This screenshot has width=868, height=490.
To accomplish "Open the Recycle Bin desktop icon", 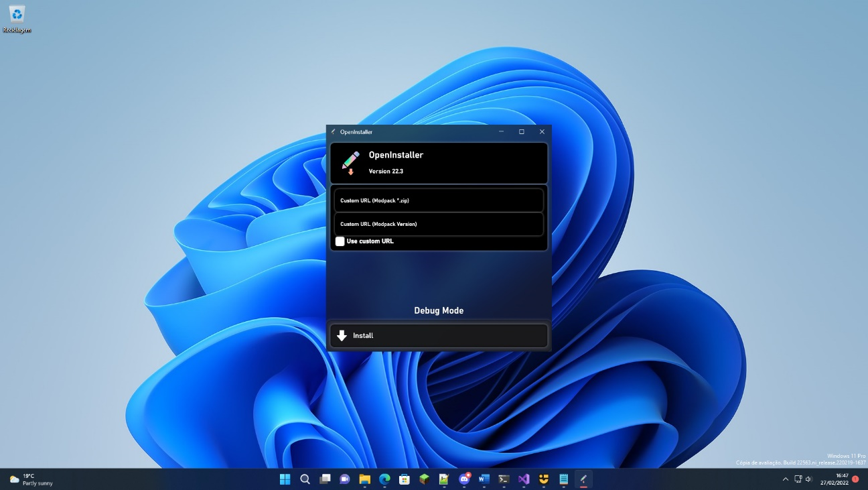I will [17, 19].
